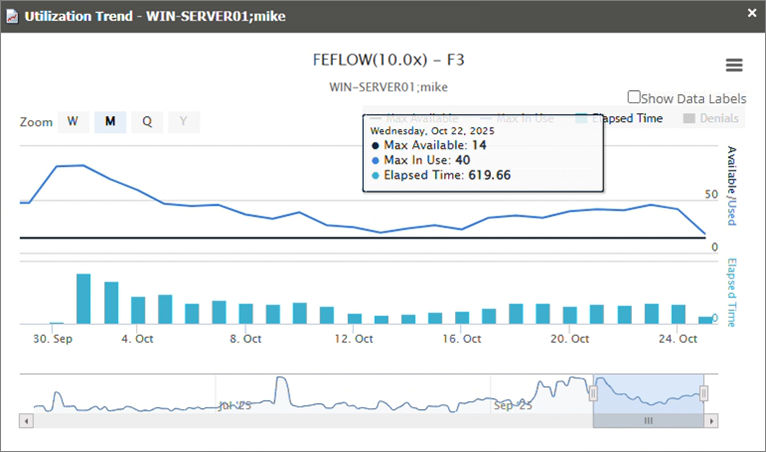Click the Sep '25 area in navigator
766x452 pixels.
pyautogui.click(x=512, y=406)
